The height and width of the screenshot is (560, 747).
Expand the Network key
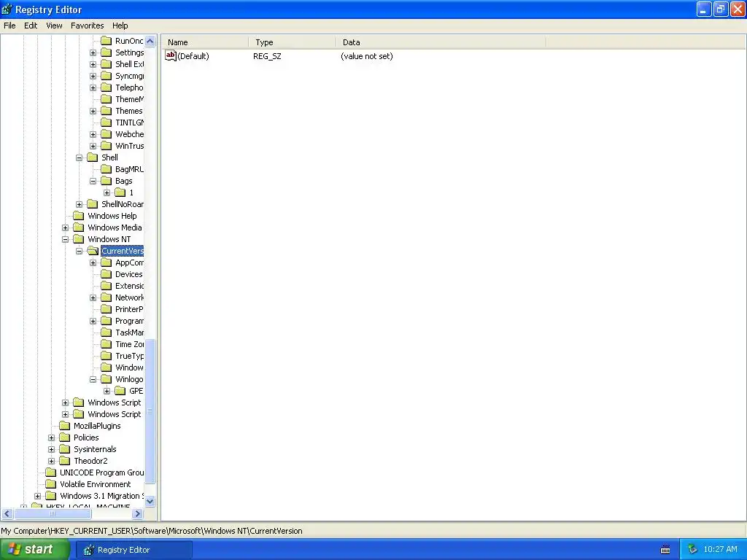(93, 297)
